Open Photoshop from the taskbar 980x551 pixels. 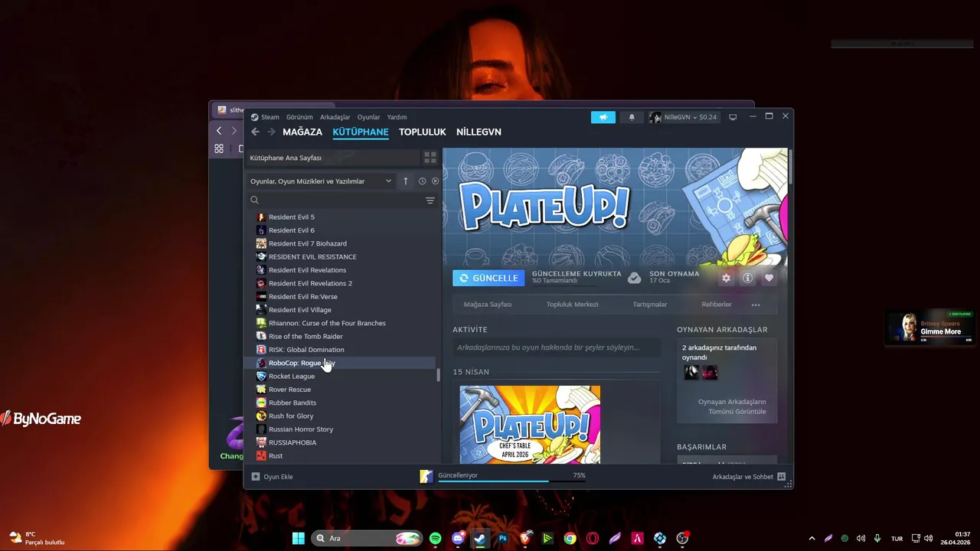tap(502, 538)
